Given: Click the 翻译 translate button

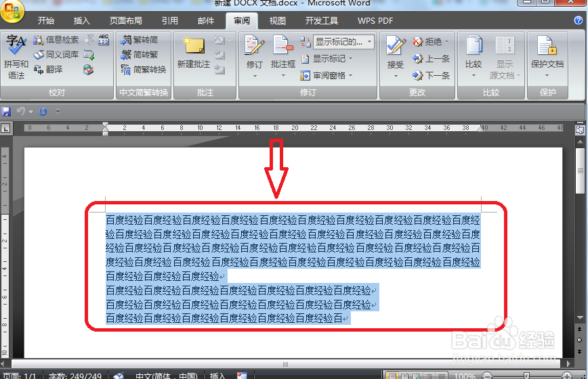Looking at the screenshot, I should (48, 70).
